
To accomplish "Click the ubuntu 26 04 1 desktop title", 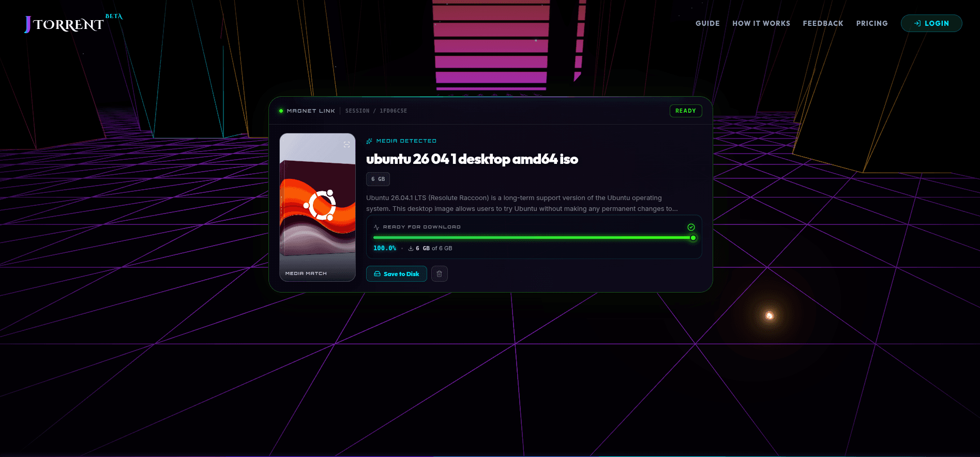I will tap(472, 159).
